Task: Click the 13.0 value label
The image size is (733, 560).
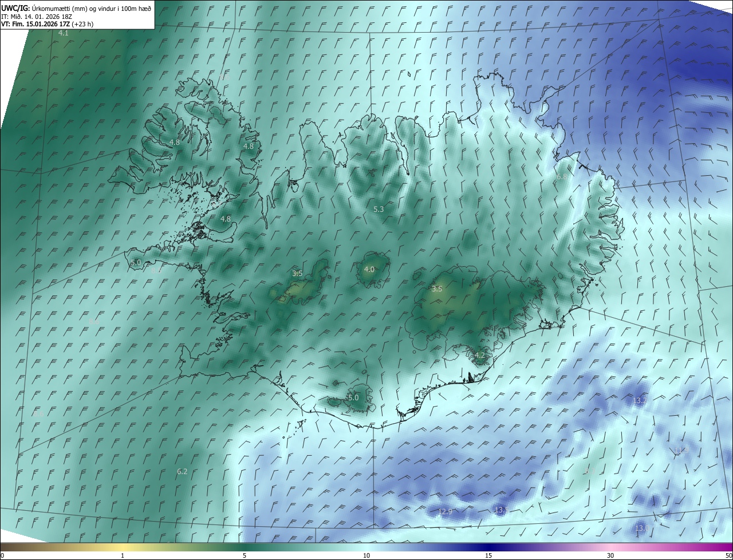Action: (x=641, y=529)
